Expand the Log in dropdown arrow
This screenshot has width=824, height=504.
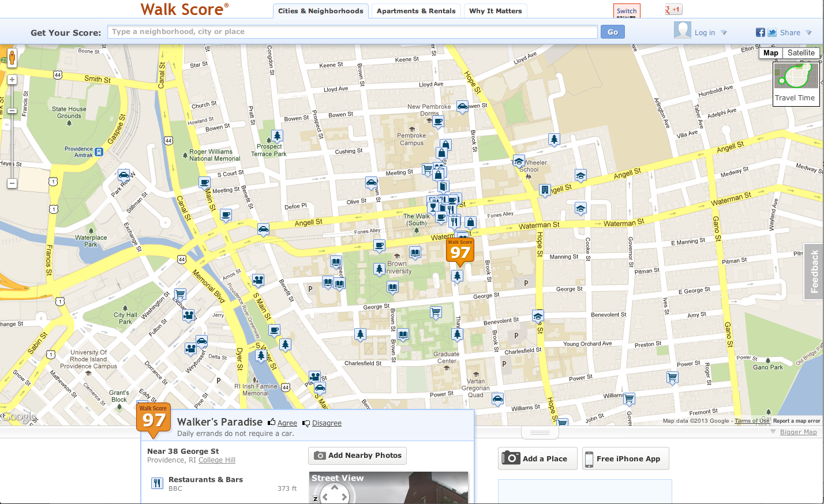pyautogui.click(x=724, y=33)
